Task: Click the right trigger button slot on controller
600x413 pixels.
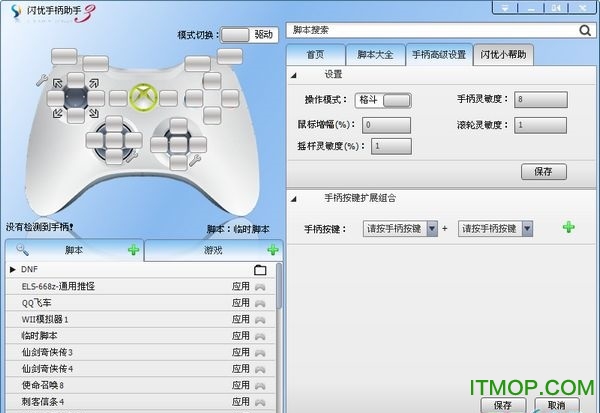Action: pyautogui.click(x=230, y=56)
